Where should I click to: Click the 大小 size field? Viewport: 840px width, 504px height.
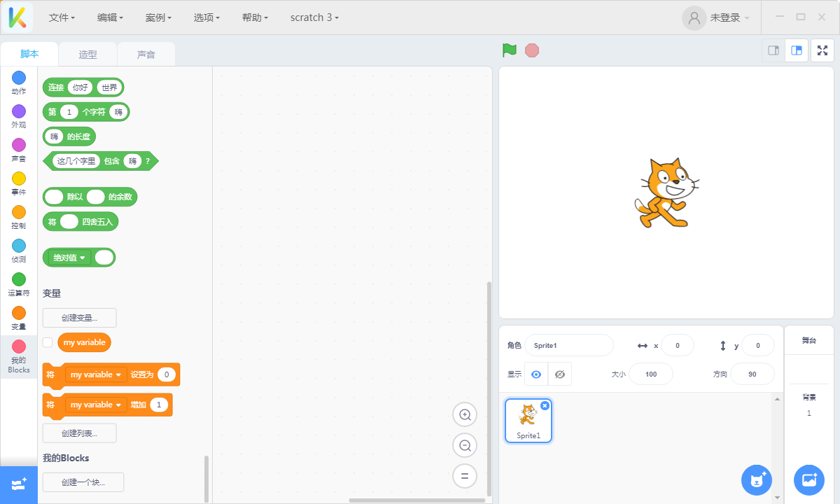click(651, 374)
